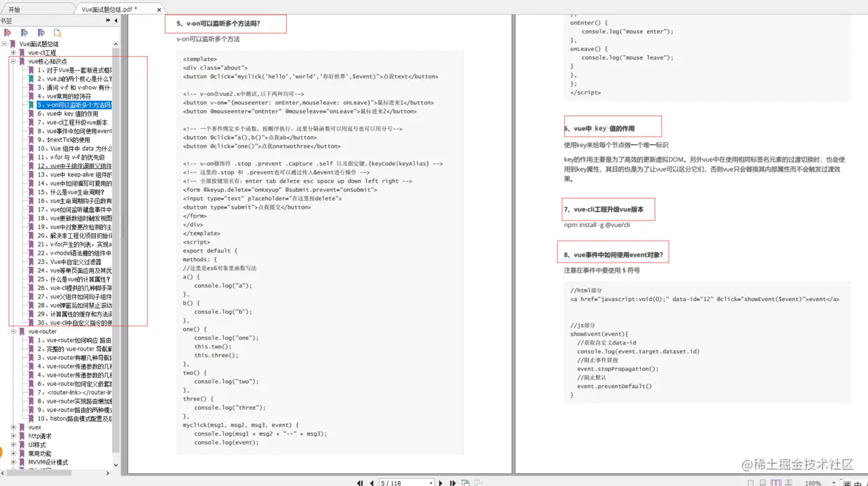This screenshot has height=486, width=868.
Task: Open bookmark 10、history路由模式配置
Action: click(74, 419)
